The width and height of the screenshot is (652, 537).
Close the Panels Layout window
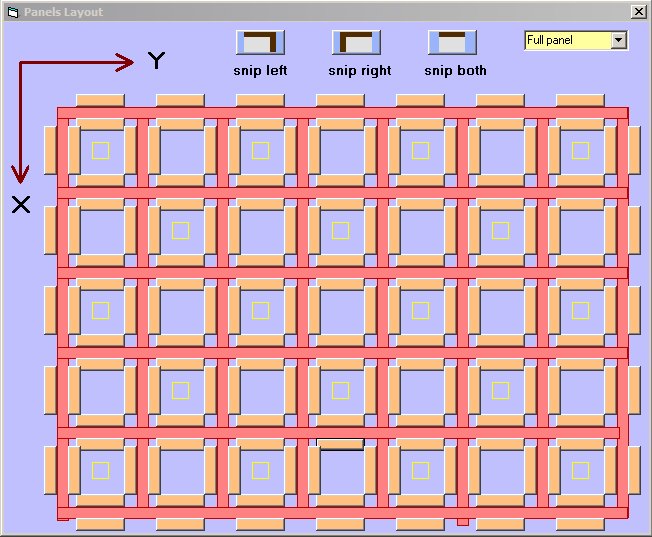tap(638, 12)
